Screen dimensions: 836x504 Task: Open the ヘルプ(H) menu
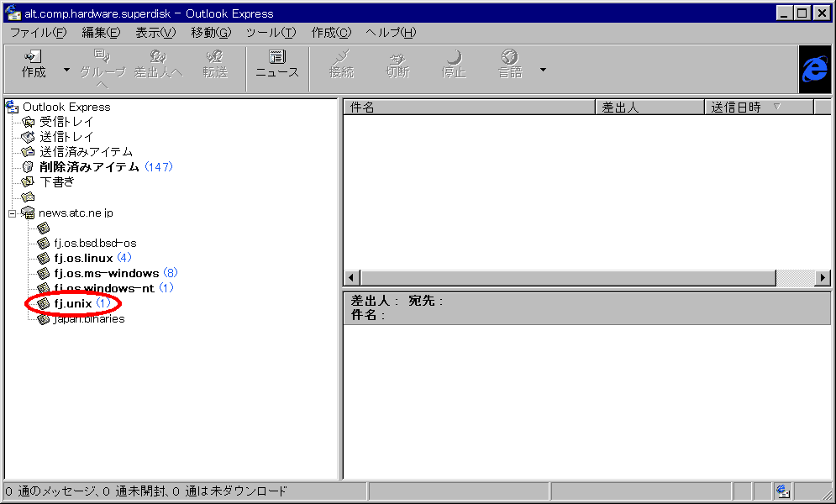391,33
